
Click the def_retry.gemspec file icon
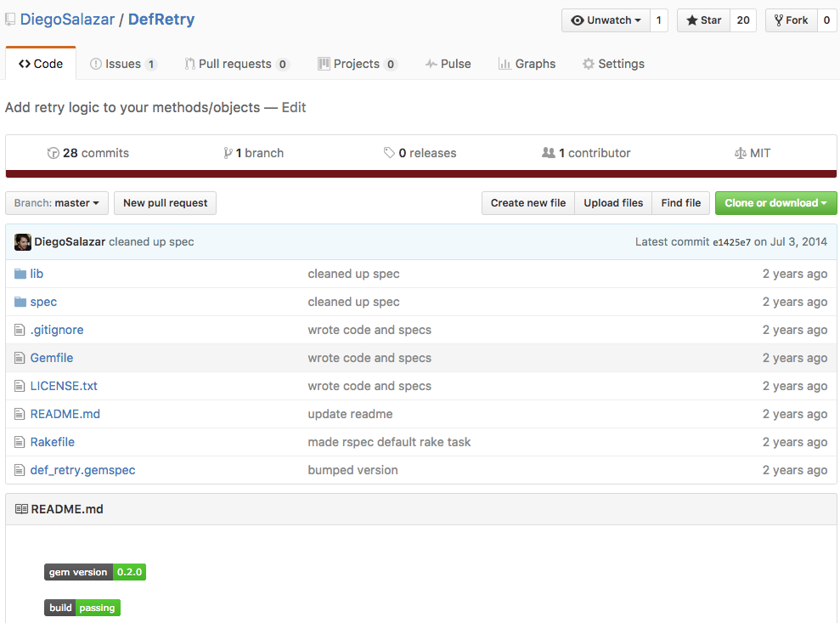(20, 470)
